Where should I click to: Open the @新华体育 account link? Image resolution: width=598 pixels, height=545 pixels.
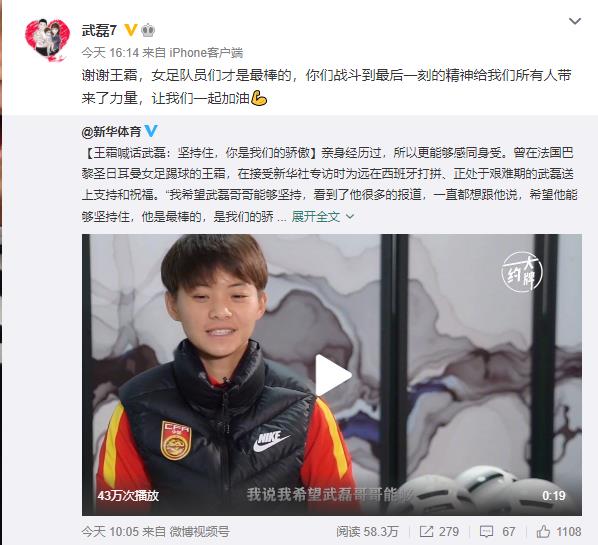point(111,132)
